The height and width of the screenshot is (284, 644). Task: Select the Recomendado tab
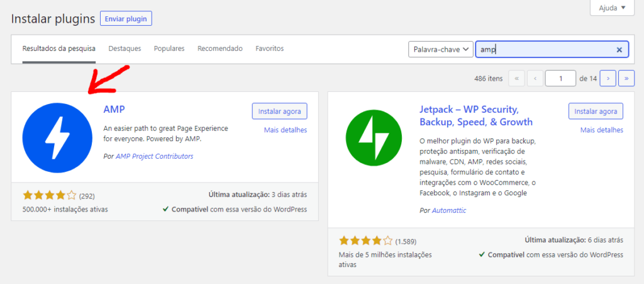point(219,48)
